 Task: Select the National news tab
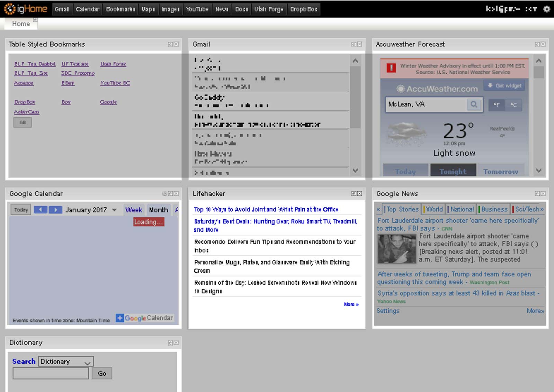461,209
